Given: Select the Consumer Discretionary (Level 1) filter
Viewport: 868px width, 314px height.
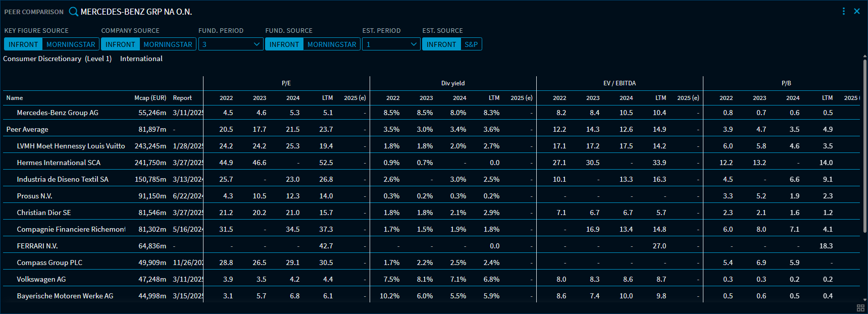Looking at the screenshot, I should [57, 59].
